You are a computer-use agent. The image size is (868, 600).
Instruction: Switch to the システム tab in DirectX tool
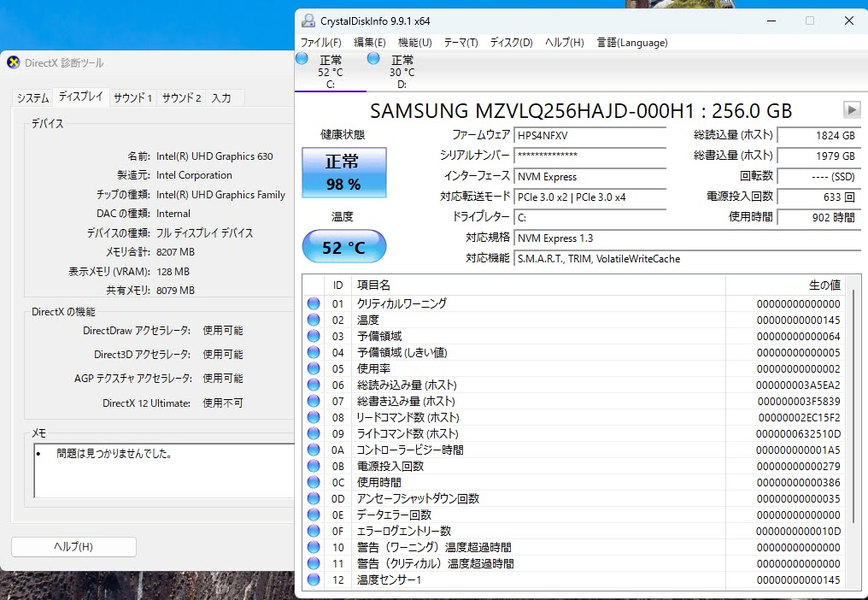click(x=32, y=98)
